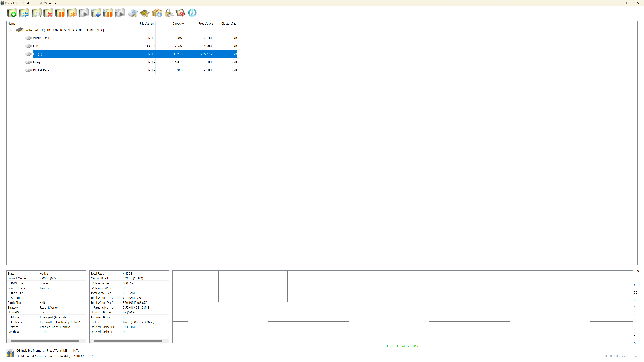Open program options toolbox gear icon
Image resolution: width=644 pixels, height=362 pixels.
pyautogui.click(x=157, y=13)
